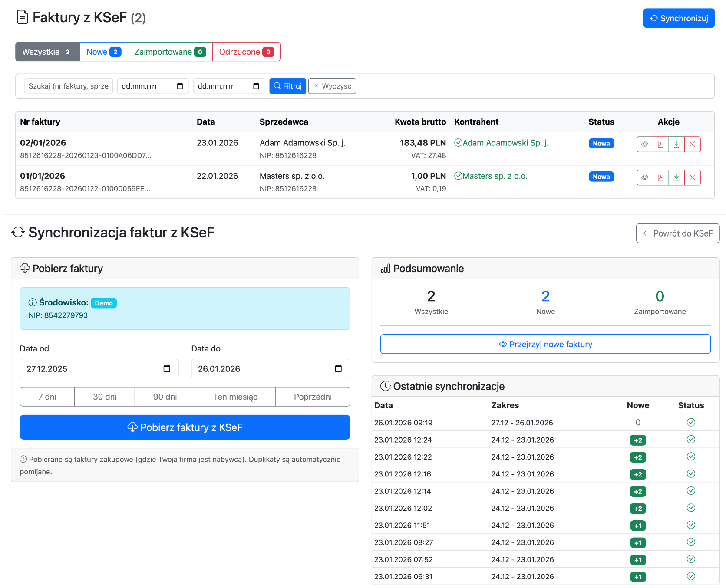
Task: Select the 90 dni range preset
Action: 165,397
